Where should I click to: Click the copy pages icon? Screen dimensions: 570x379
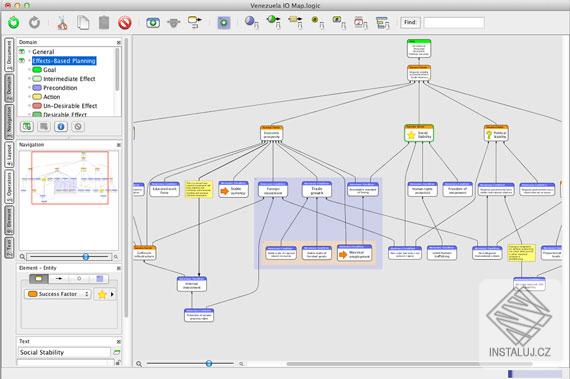(x=83, y=23)
